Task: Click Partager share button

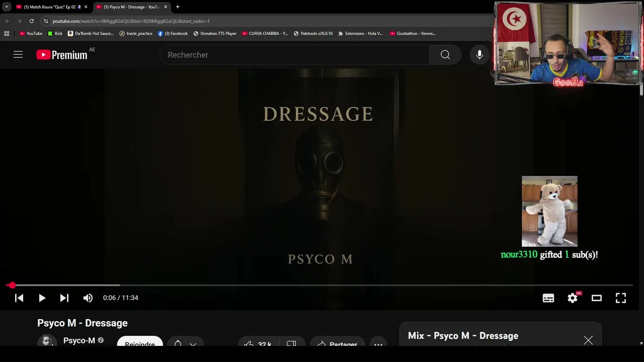Action: tap(337, 341)
